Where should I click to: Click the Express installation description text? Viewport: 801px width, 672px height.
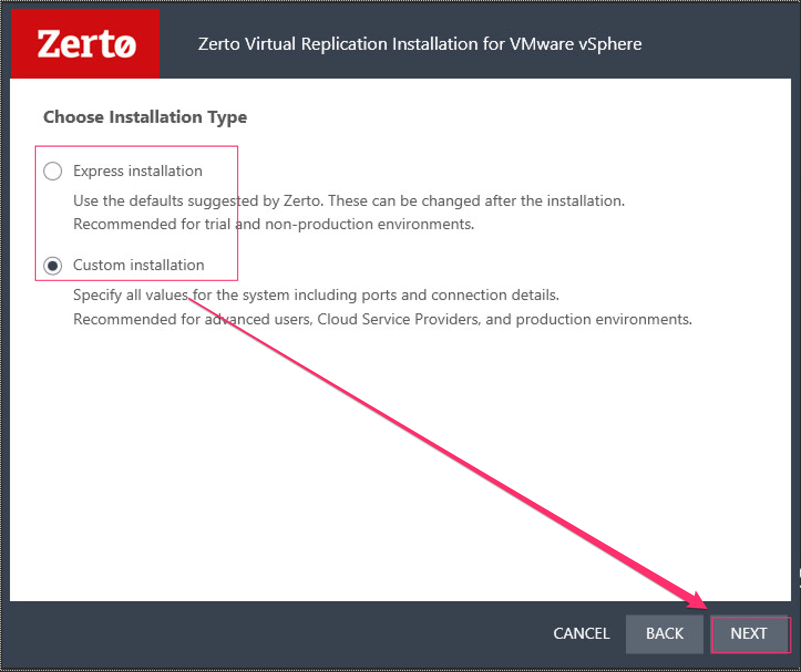tap(349, 201)
